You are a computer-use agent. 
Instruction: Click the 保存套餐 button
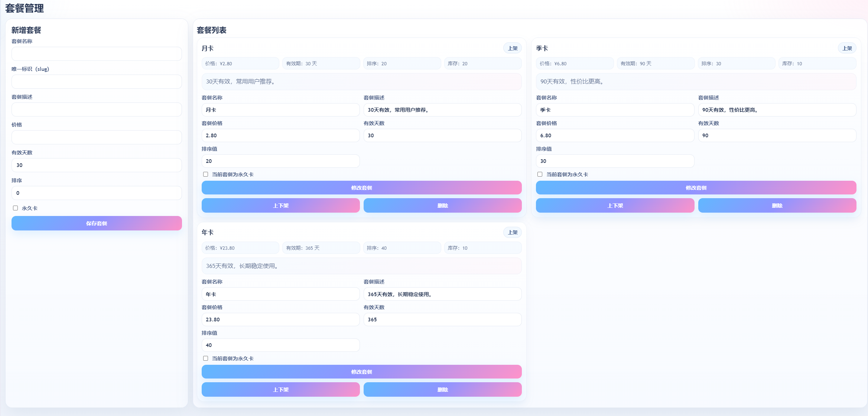tap(97, 223)
